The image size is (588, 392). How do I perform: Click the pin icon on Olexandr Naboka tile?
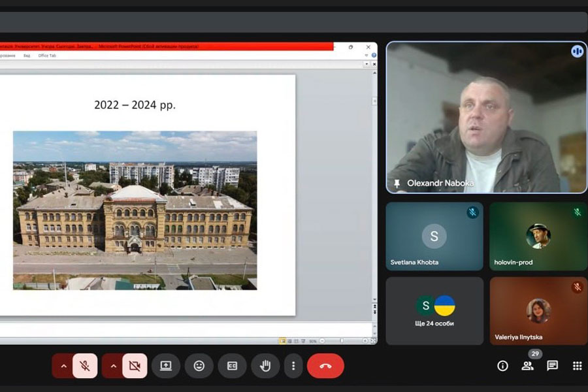coord(397,184)
